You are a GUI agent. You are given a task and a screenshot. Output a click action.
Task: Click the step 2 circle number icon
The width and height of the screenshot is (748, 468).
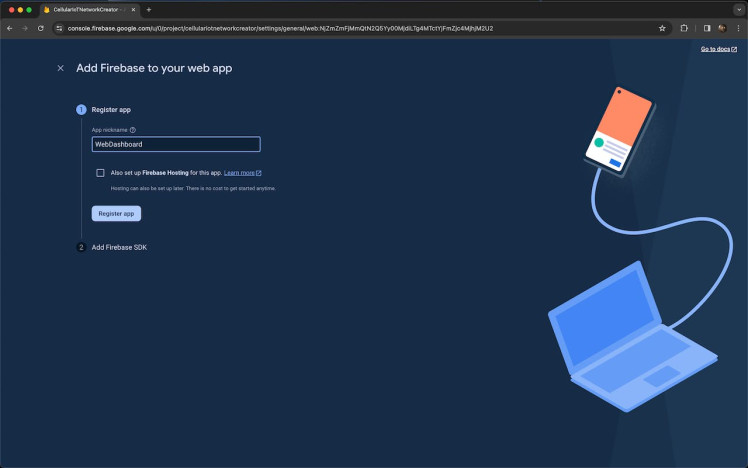(x=81, y=247)
